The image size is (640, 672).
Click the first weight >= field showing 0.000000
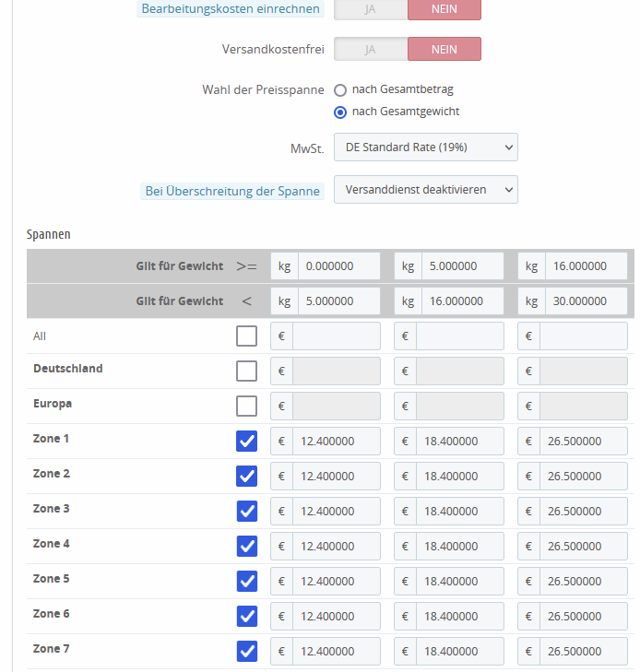pos(336,266)
